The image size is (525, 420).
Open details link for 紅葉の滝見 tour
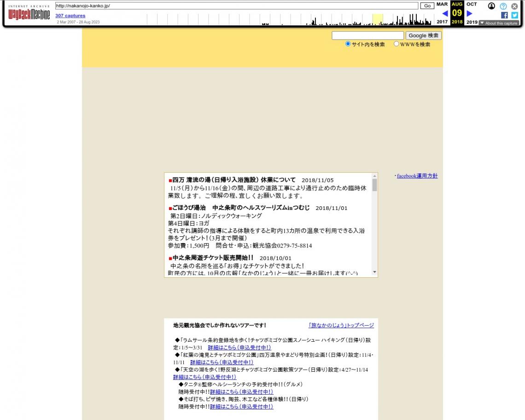pyautogui.click(x=222, y=362)
